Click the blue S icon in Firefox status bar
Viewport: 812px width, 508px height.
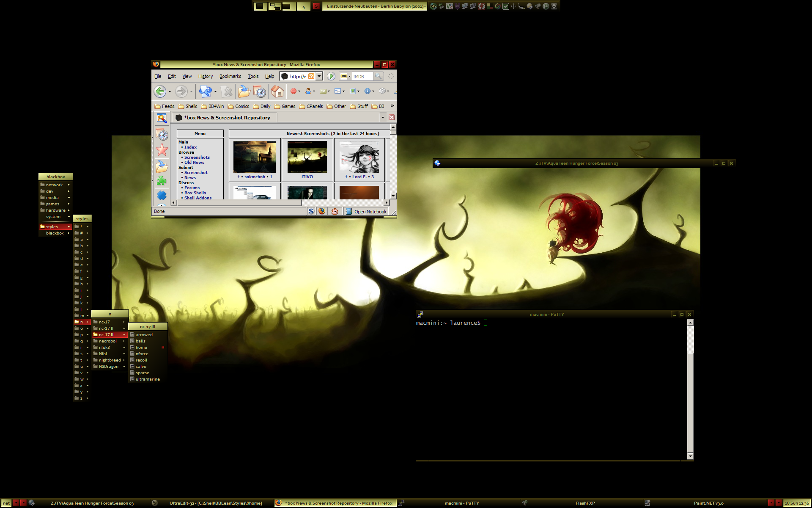(311, 211)
